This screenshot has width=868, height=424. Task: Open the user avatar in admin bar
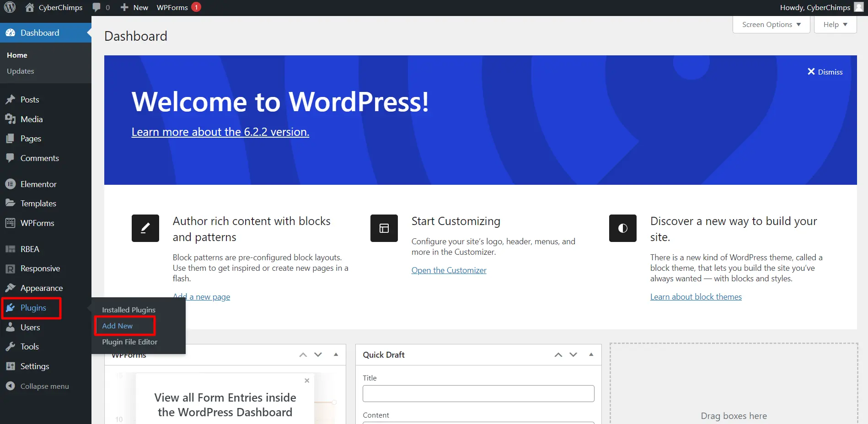[859, 7]
